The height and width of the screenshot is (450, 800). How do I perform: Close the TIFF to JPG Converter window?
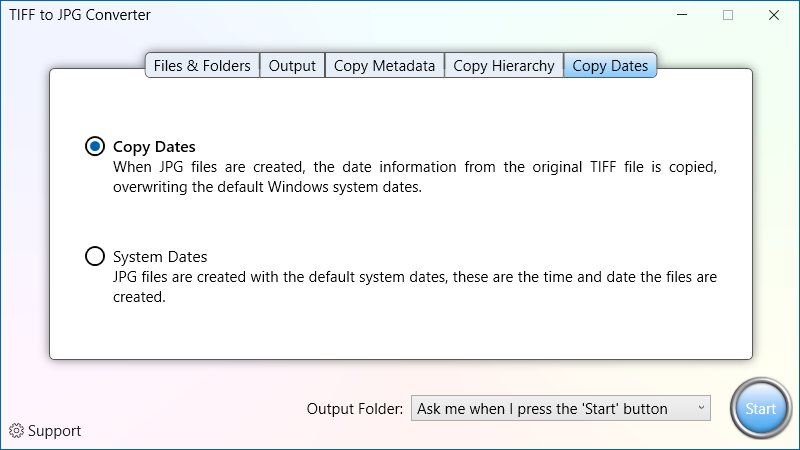[774, 15]
